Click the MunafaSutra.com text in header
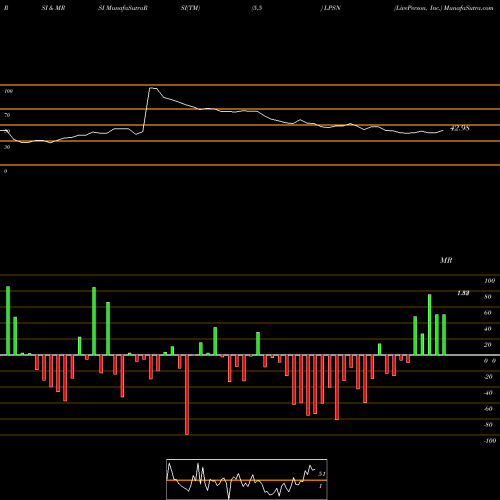Image resolution: width=500 pixels, height=500 pixels. coord(469,8)
